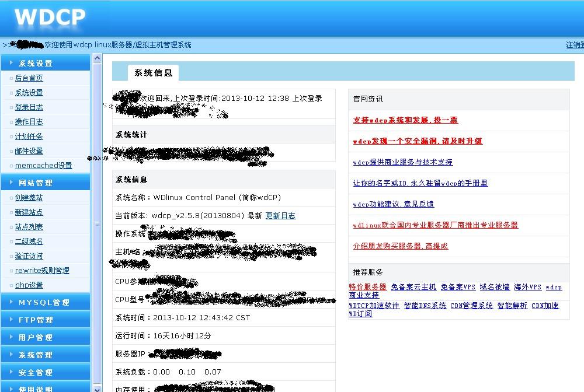The height and width of the screenshot is (392, 584).
Task: View the 登录日志 page
Action: [29, 107]
